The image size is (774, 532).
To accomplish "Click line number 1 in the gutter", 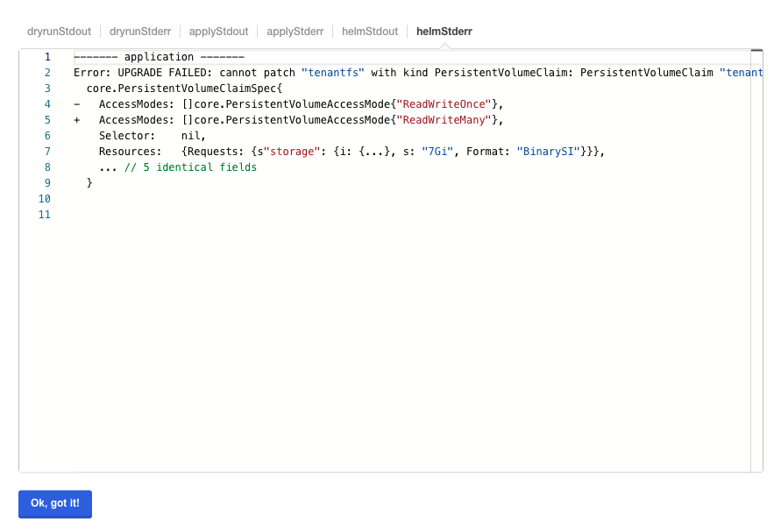I will click(x=47, y=57).
